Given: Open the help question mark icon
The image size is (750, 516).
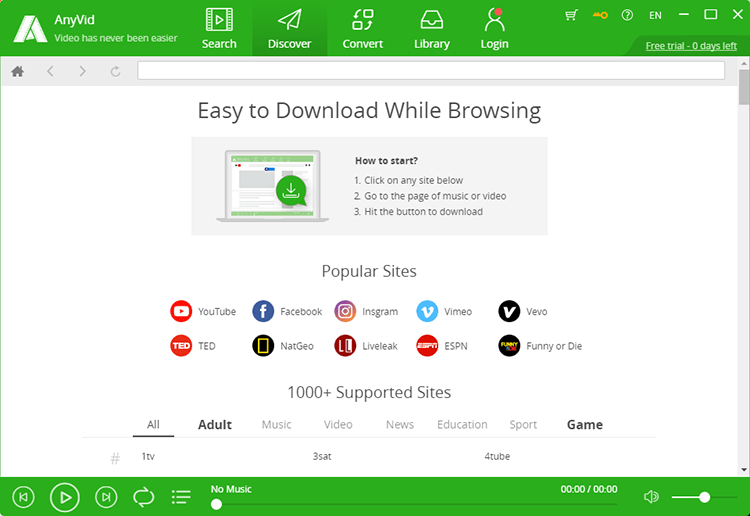Looking at the screenshot, I should coord(627,15).
